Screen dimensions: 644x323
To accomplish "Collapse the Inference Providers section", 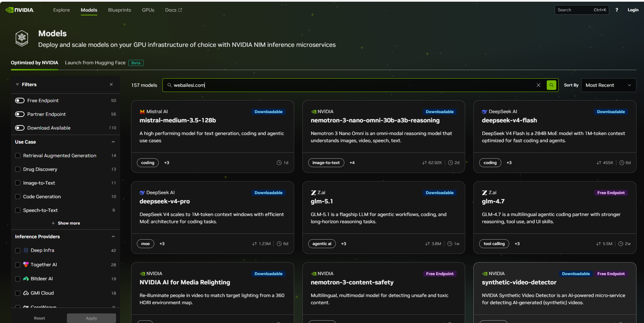I will tap(113, 237).
